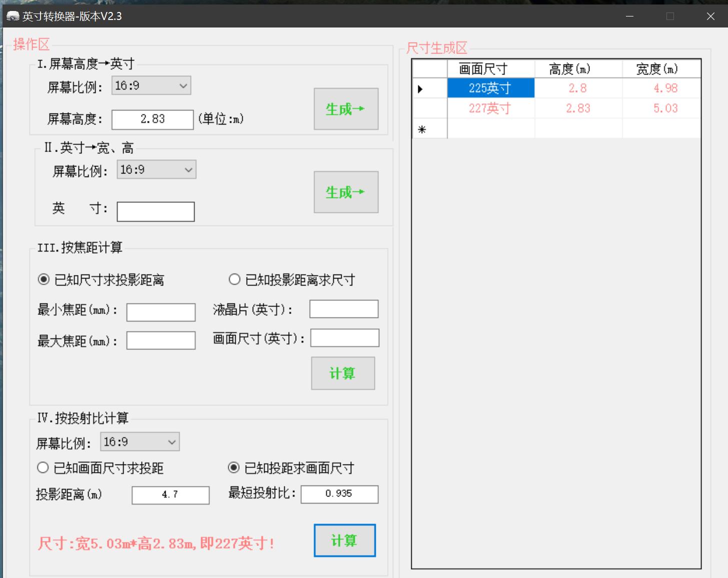The height and width of the screenshot is (578, 728).
Task: Select the 225英寸 table cell
Action: 491,88
